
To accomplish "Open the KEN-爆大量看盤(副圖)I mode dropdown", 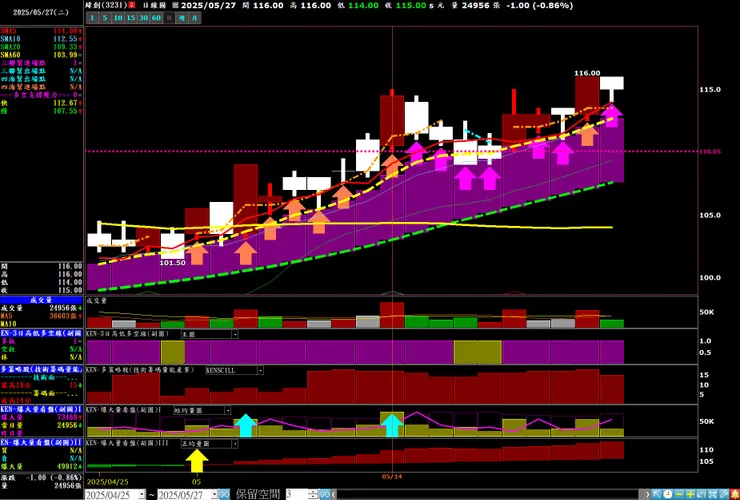I will (x=227, y=411).
